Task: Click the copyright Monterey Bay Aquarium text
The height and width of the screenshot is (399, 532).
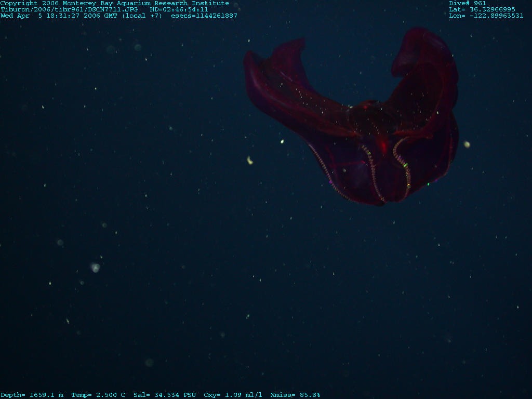Action: point(114,3)
